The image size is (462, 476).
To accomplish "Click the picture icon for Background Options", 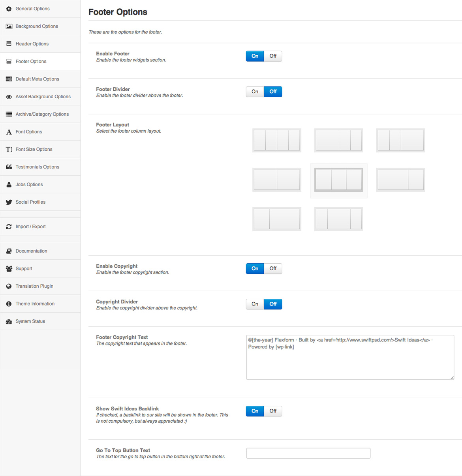I will click(x=9, y=26).
